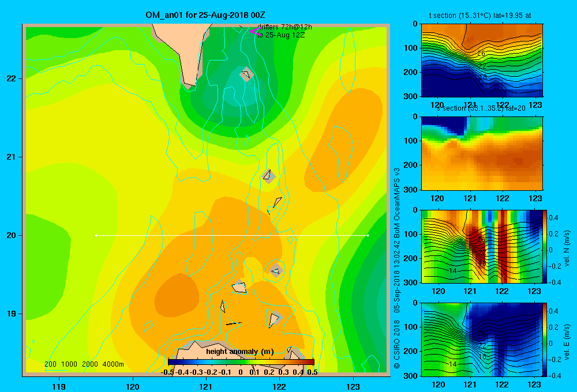
Task: Open the eastward velocity section plot
Action: point(482,340)
